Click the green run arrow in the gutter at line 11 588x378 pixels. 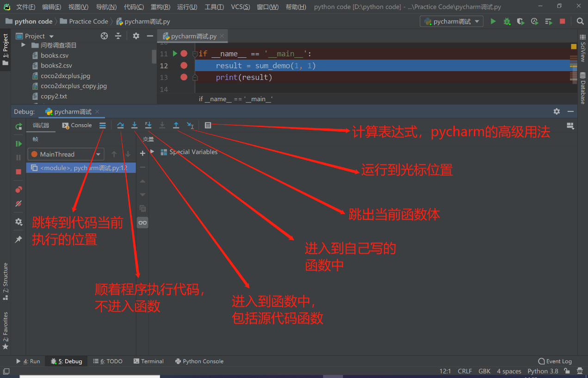175,54
